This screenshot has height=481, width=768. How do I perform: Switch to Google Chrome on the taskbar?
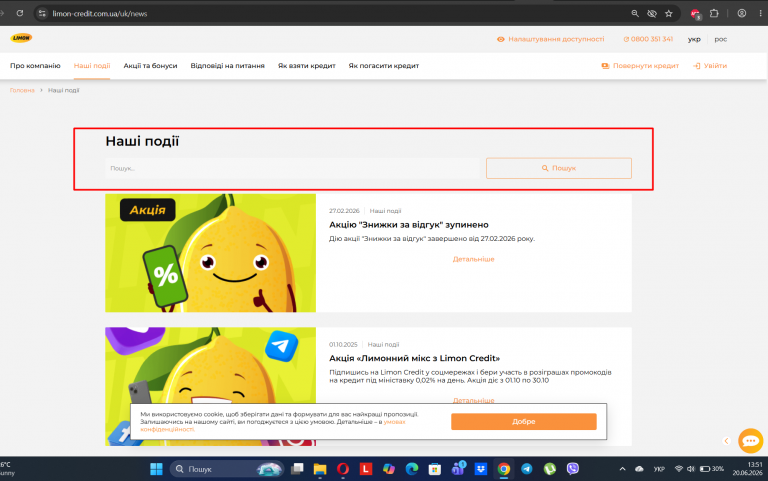pos(504,469)
